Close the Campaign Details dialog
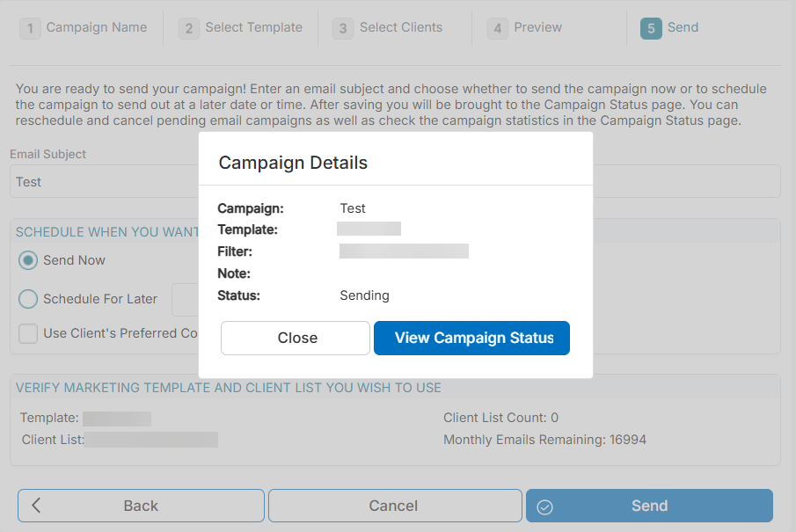This screenshot has height=532, width=796. click(295, 338)
